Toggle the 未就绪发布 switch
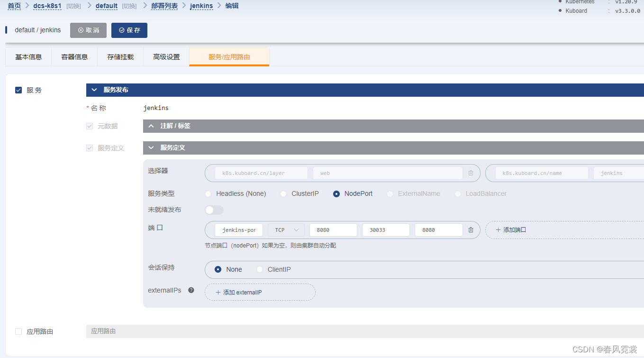This screenshot has width=644, height=358. [214, 210]
